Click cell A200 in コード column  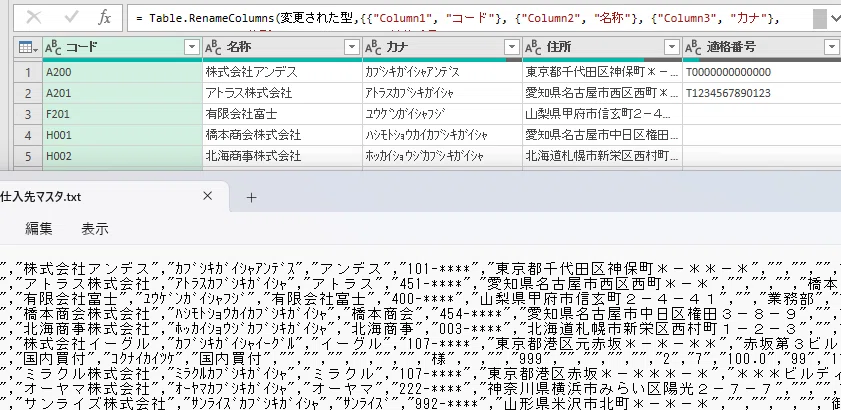[122, 72]
